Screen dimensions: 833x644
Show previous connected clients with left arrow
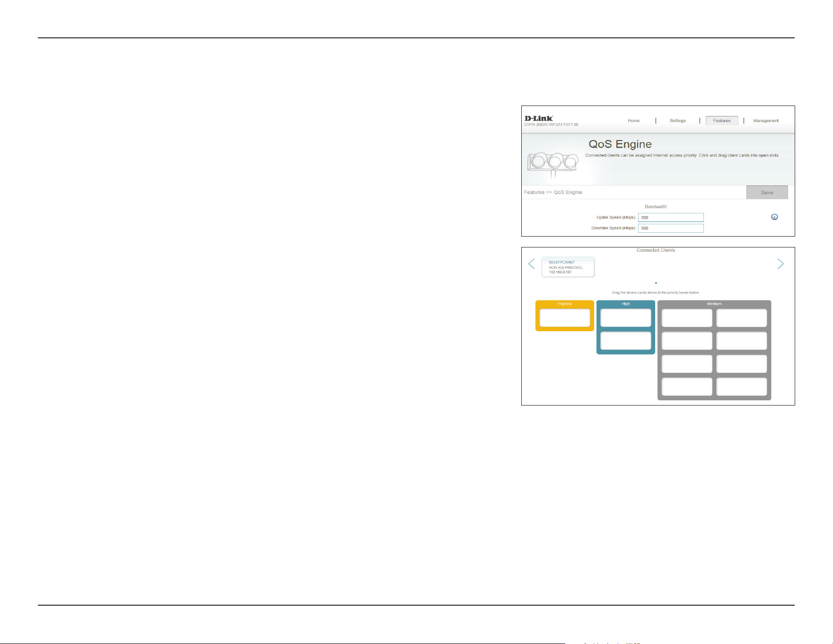(531, 264)
